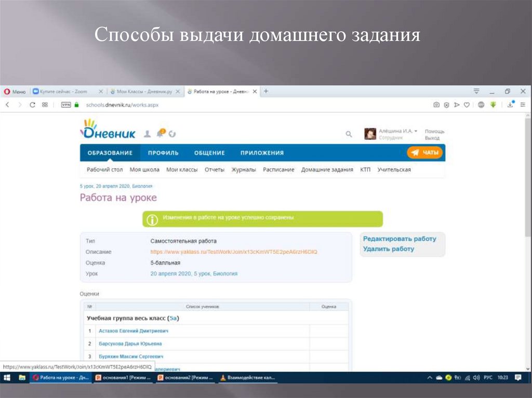Click Редактировать работу

(x=400, y=239)
